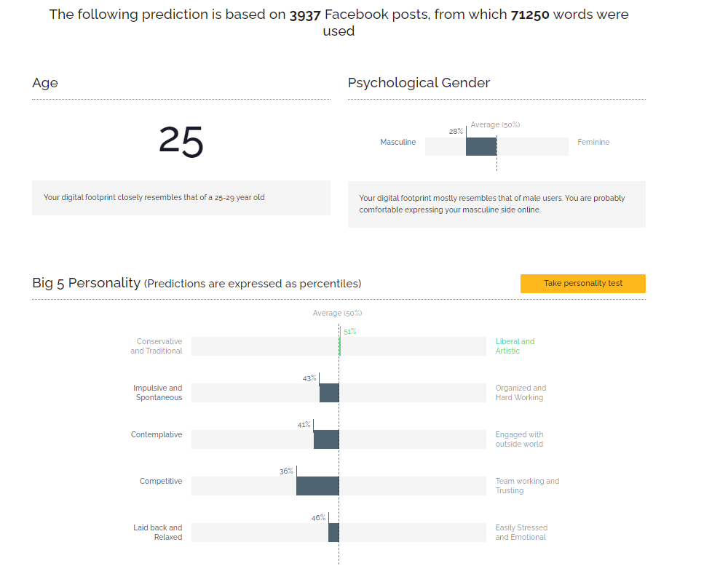Image resolution: width=728 pixels, height=574 pixels.
Task: Click the 36% Competitive percentile bar
Action: pos(317,486)
